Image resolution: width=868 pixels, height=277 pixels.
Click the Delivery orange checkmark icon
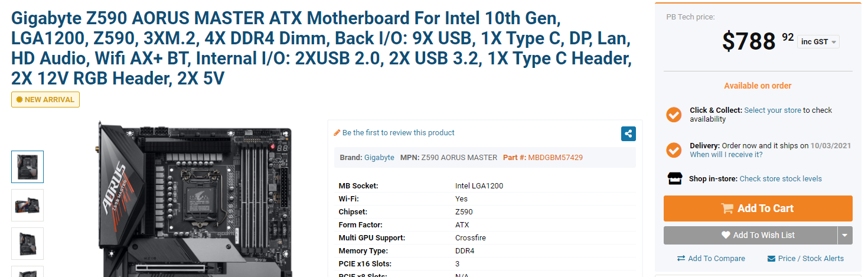click(674, 150)
